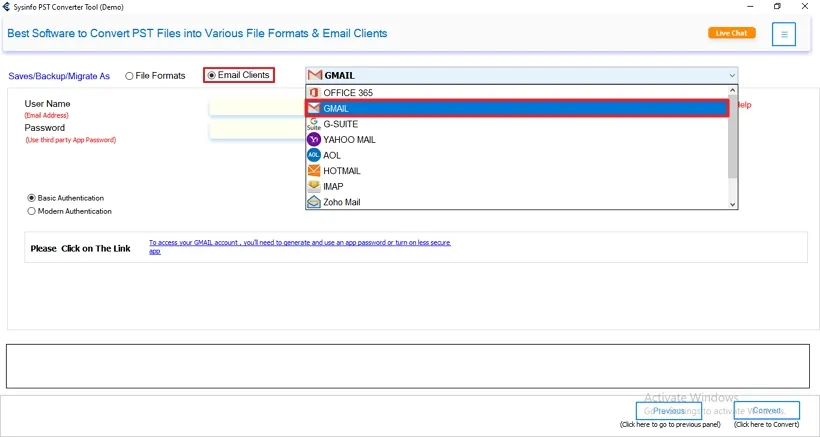Restore down the application window

click(x=778, y=7)
